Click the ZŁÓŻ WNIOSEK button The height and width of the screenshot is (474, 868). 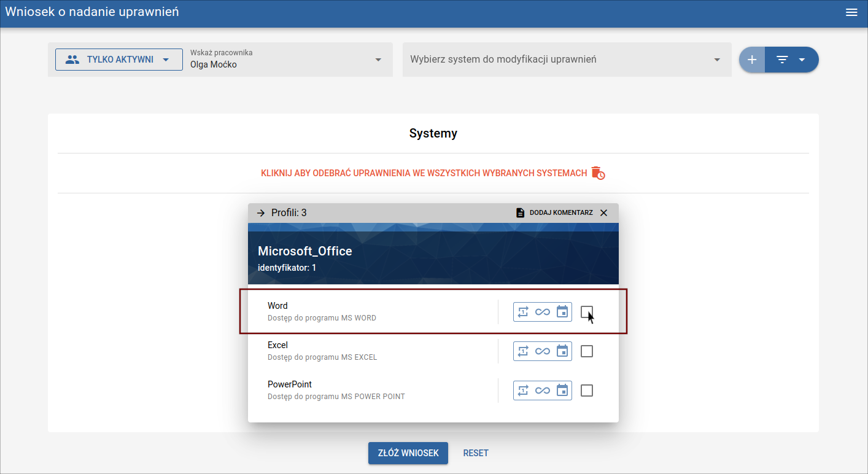408,453
